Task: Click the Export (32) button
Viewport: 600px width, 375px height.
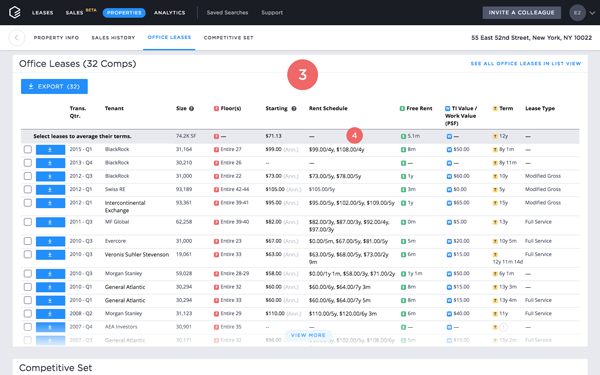Action: (x=54, y=86)
